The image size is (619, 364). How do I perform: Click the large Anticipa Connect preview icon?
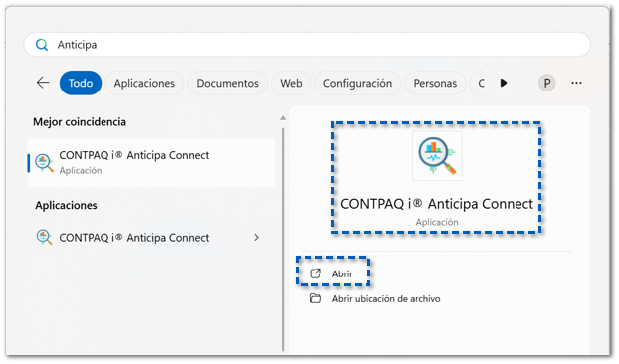pos(437,156)
